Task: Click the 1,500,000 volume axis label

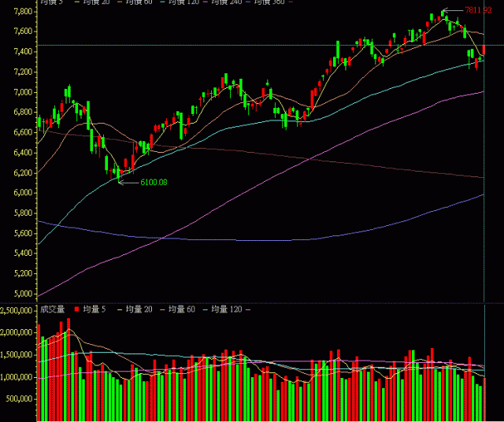Action: tap(16, 355)
